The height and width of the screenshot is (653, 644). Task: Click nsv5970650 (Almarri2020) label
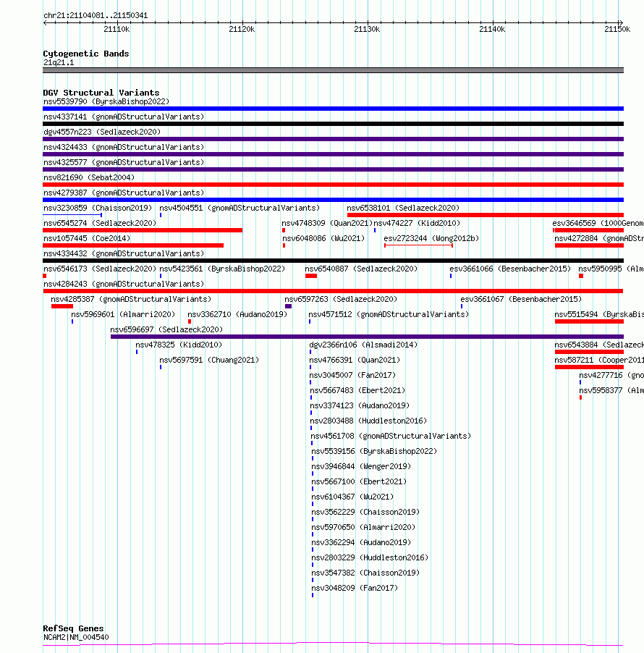pos(363,527)
